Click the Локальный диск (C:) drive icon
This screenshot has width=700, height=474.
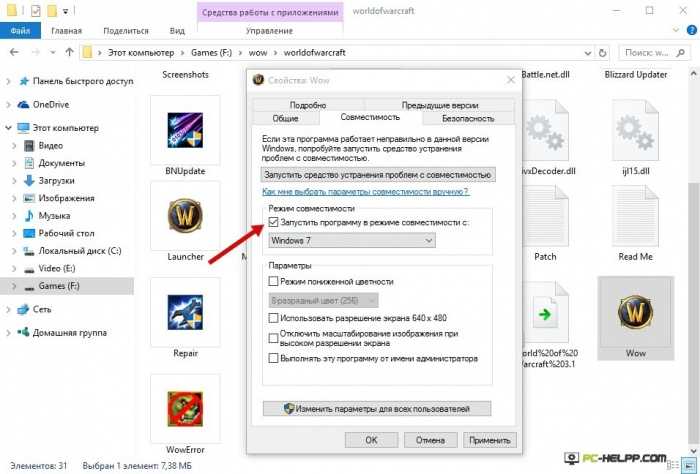pyautogui.click(x=29, y=251)
